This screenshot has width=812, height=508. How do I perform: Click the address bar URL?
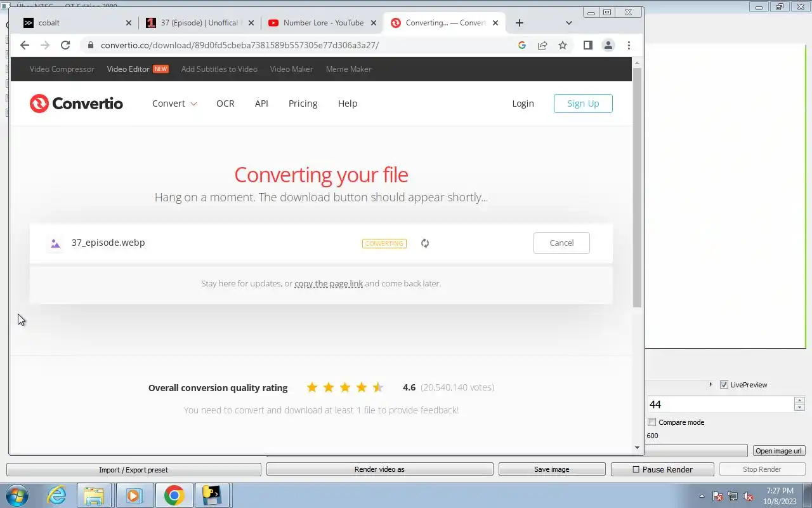click(x=240, y=45)
